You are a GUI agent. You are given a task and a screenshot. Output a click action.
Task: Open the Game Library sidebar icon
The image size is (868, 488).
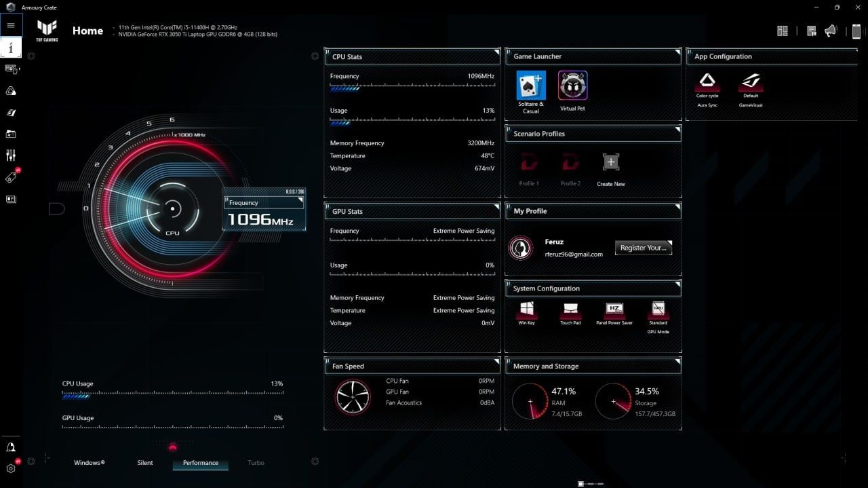click(x=11, y=134)
